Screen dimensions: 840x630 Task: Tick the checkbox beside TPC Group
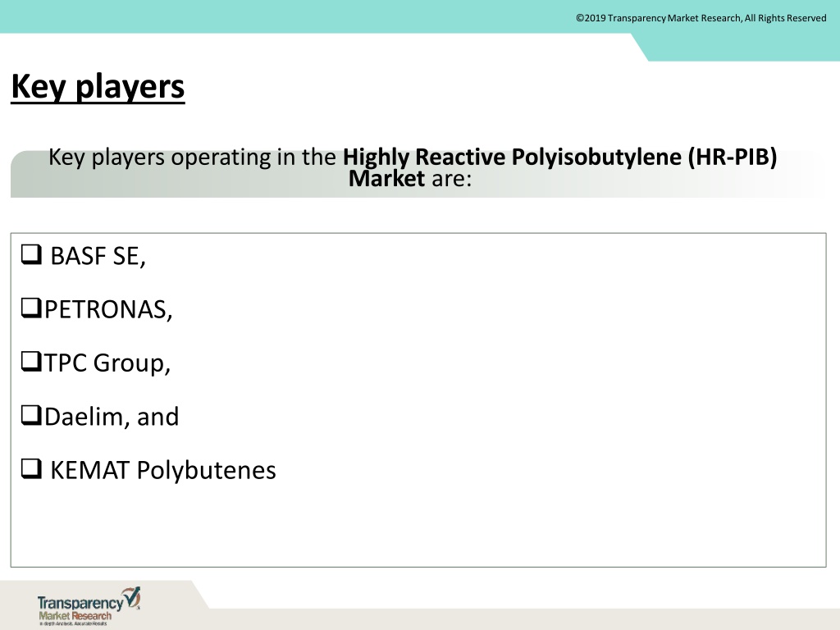(x=32, y=362)
